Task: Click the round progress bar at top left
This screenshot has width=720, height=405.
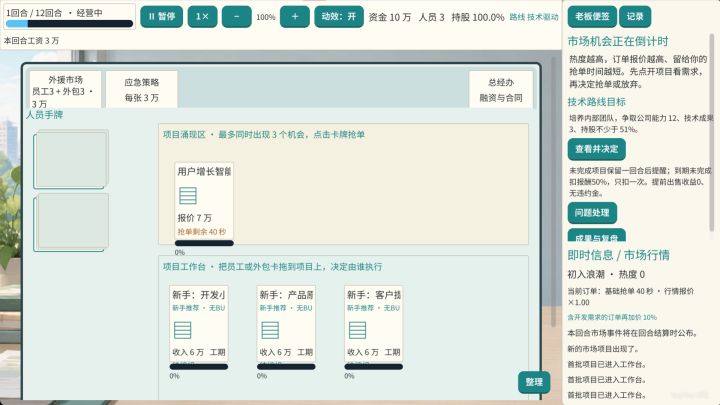Action: [69, 23]
